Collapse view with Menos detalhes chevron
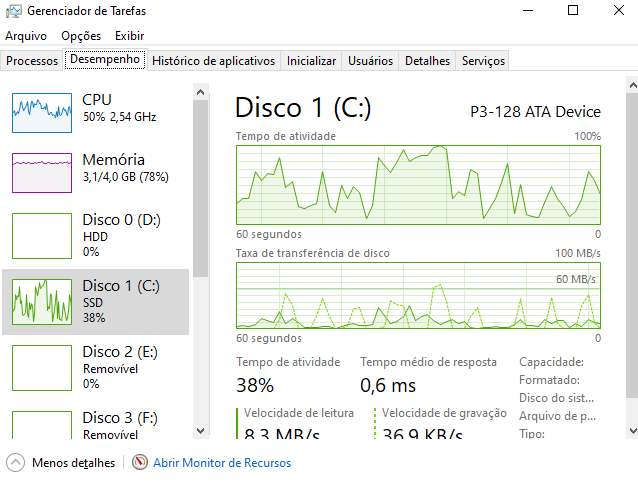638x484 pixels. (x=15, y=462)
